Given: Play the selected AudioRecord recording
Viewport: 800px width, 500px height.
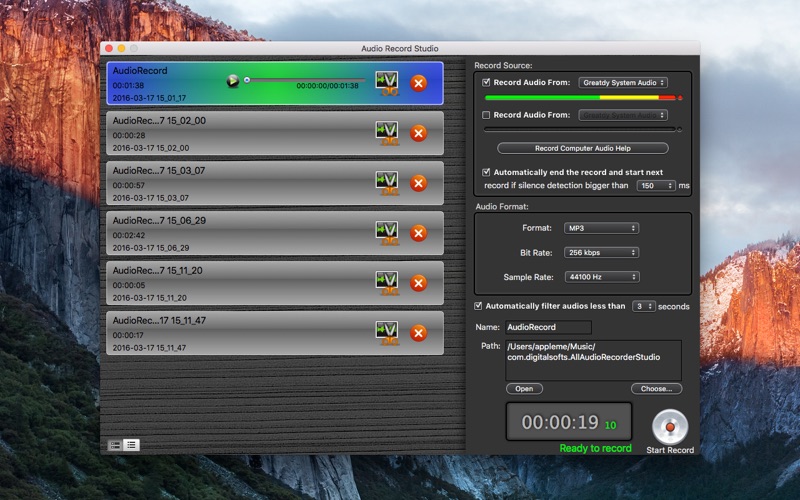Looking at the screenshot, I should pos(233,81).
